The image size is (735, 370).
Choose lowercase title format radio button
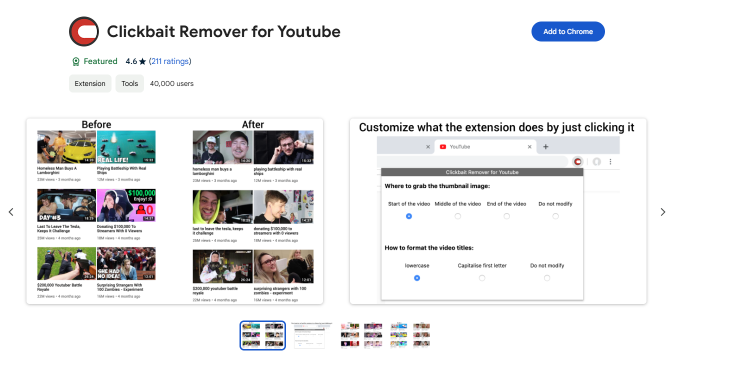point(417,278)
